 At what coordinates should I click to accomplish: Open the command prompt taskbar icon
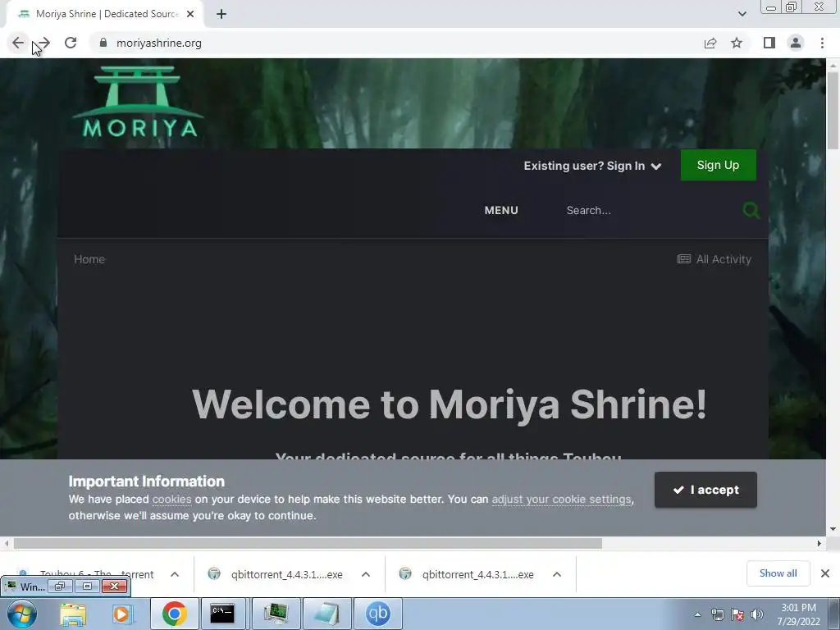[221, 614]
